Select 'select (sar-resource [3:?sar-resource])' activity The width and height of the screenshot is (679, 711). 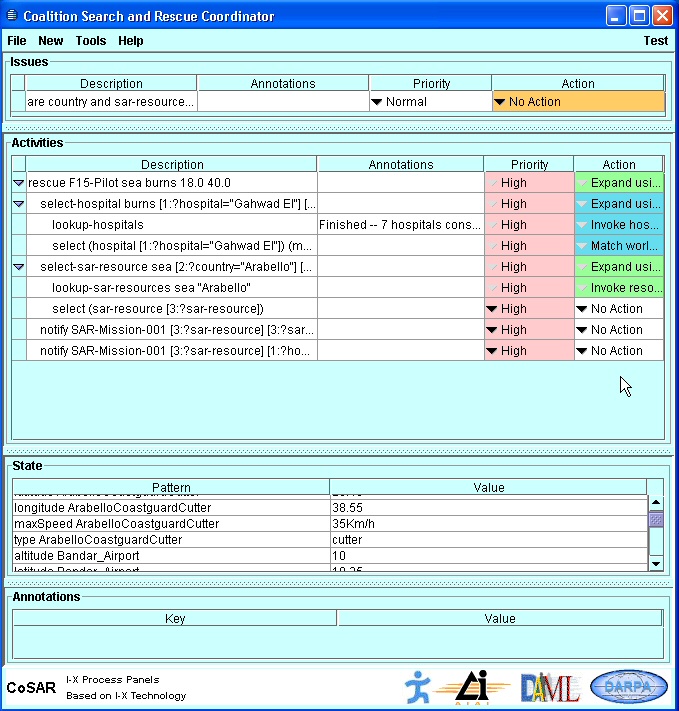coord(172,309)
